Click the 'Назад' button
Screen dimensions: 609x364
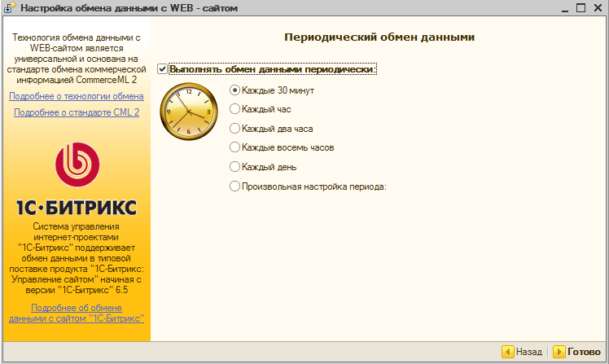pos(523,352)
